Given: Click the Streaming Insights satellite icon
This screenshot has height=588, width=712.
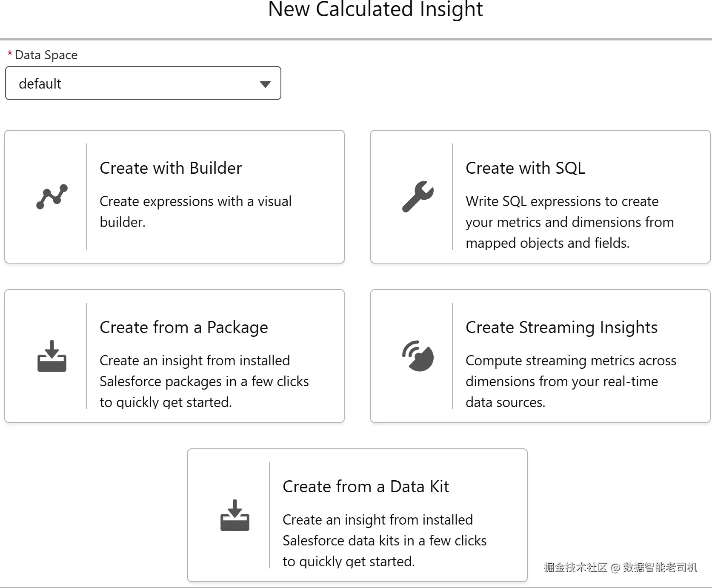Looking at the screenshot, I should [x=418, y=356].
